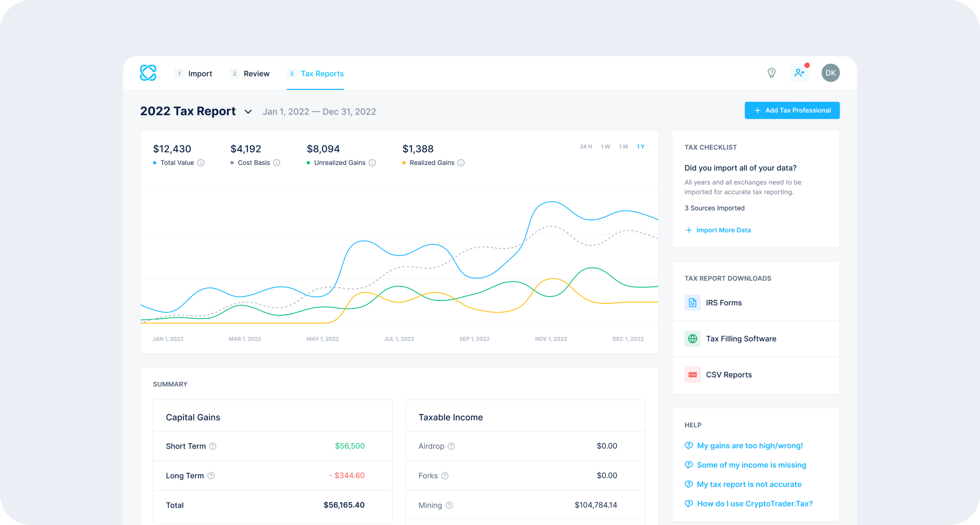Open 'Some of my income is missing' help link

point(751,465)
